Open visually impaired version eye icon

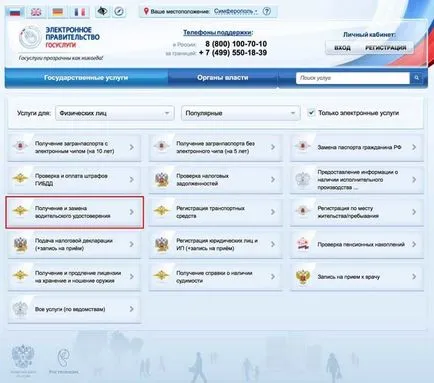click(x=102, y=12)
